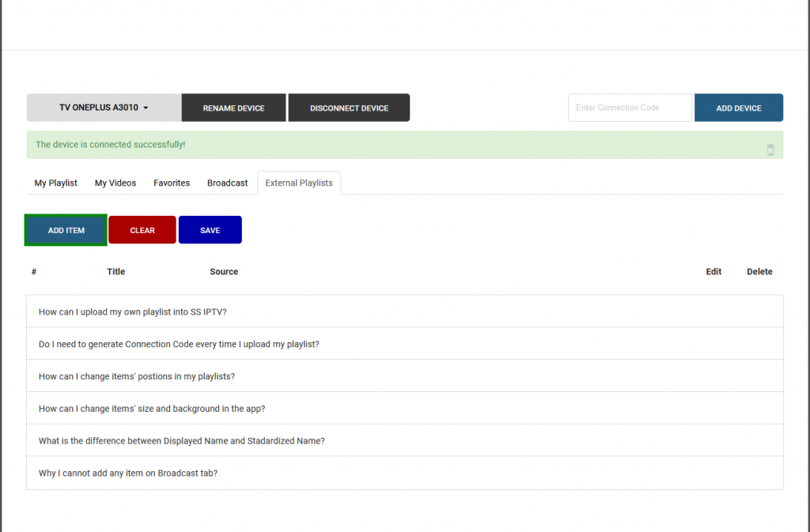810x532 pixels.
Task: Open the TV ONEPLUS A3010 device dropdown
Action: click(x=104, y=108)
